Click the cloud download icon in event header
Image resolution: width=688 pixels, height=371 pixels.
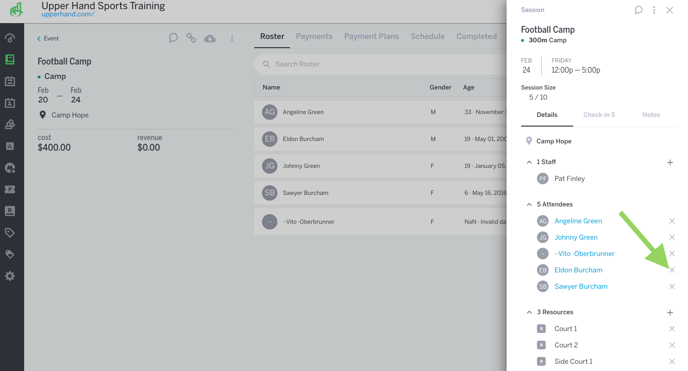pyautogui.click(x=210, y=39)
